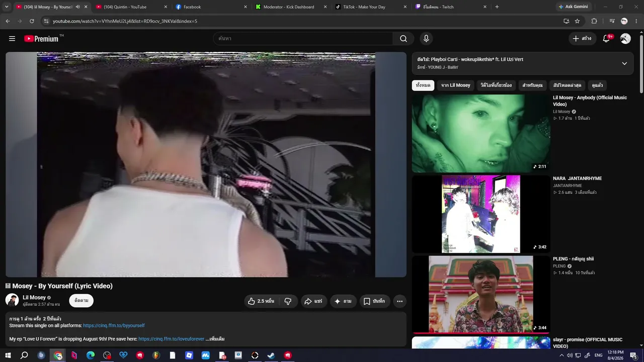The width and height of the screenshot is (644, 362).
Task: Open a new browser tab
Action: (497, 7)
